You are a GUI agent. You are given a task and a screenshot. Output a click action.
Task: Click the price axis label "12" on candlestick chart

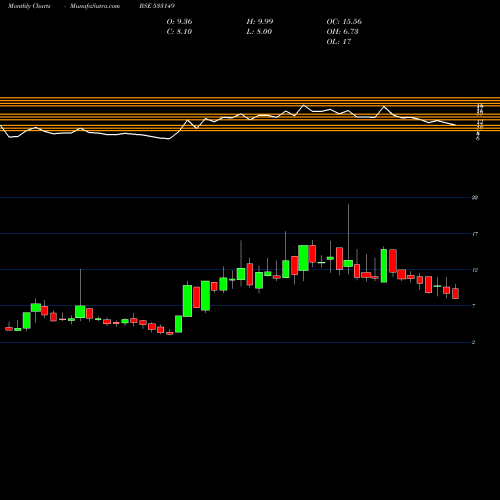coord(475,270)
